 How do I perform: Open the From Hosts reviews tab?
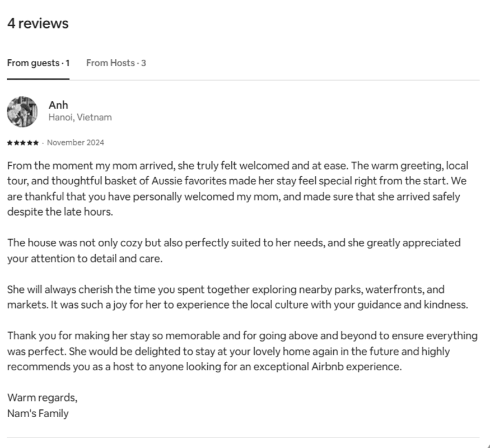coord(116,63)
